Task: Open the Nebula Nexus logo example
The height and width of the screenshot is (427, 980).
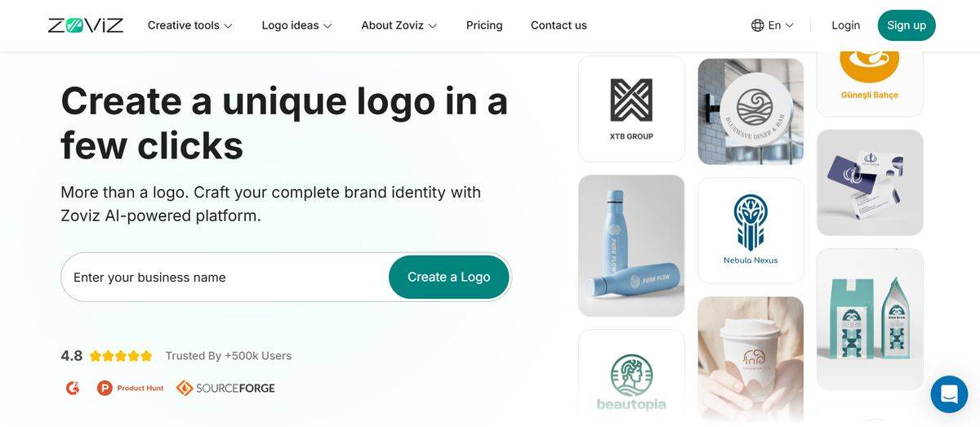Action: coord(751,230)
